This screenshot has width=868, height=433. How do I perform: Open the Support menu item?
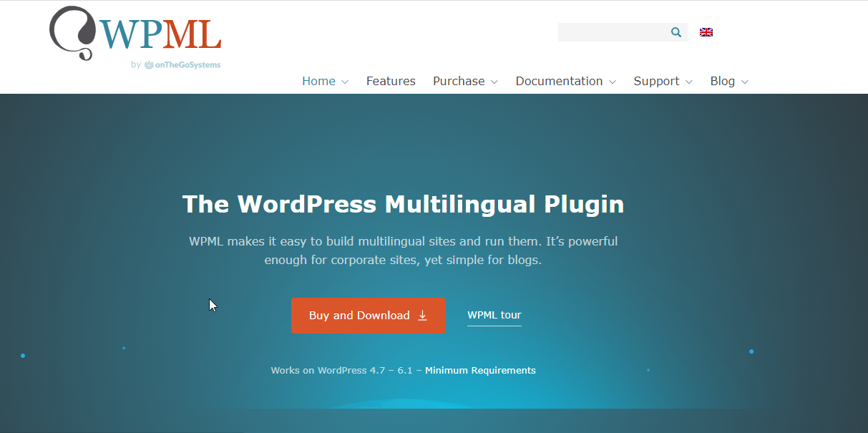tap(656, 81)
